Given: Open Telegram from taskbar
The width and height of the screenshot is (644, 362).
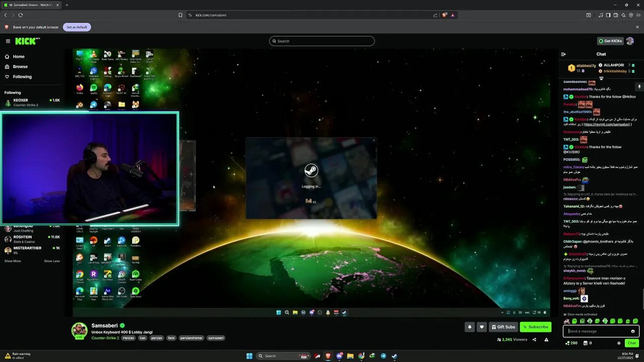Looking at the screenshot, I should [x=383, y=356].
